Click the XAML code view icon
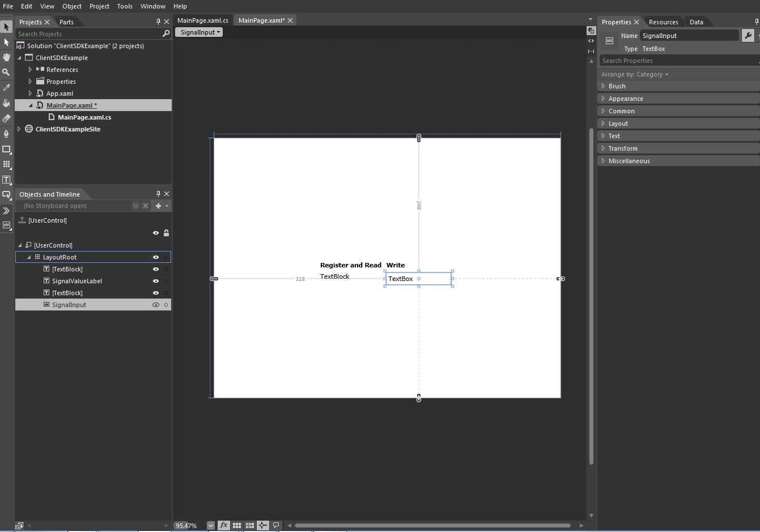Screen dimensions: 760x532 tap(591, 41)
